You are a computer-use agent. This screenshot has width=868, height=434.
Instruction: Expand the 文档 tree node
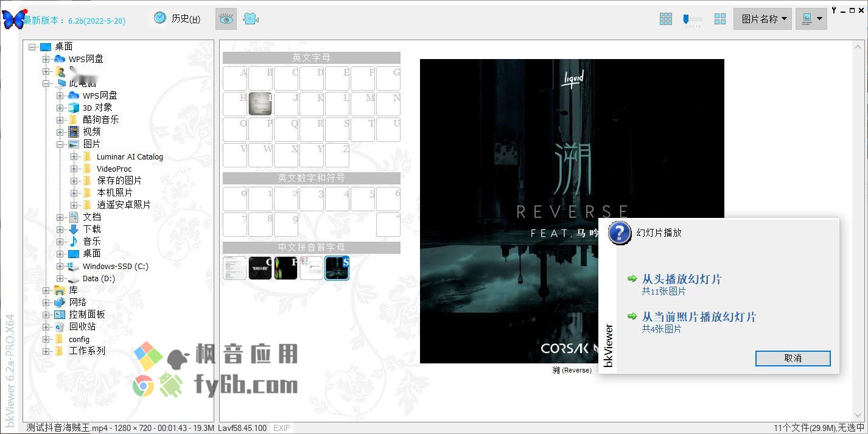[x=60, y=217]
